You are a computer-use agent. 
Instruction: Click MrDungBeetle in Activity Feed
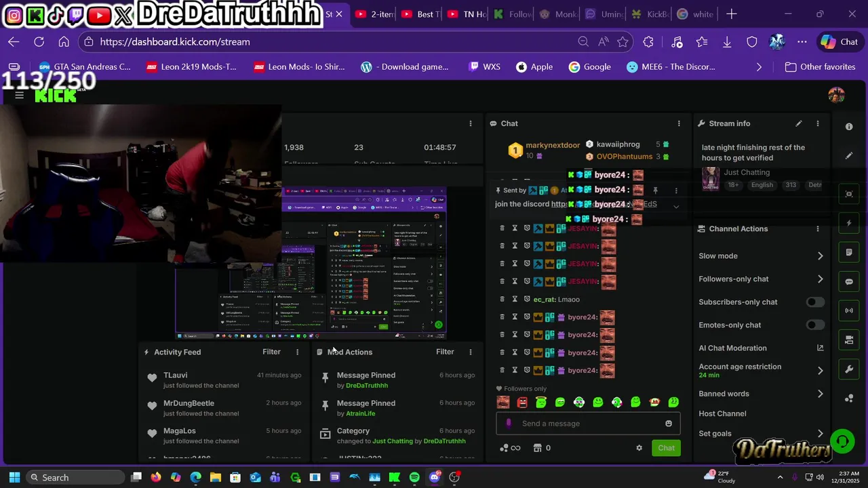click(x=222, y=407)
